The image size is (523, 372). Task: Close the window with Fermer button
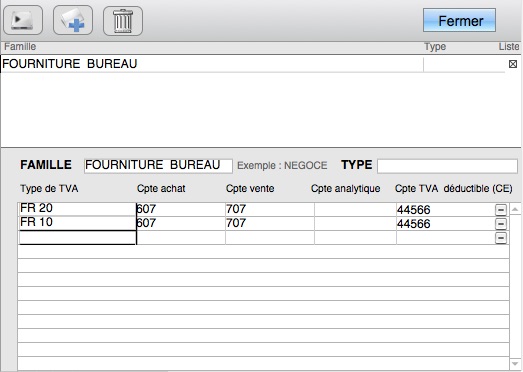tap(459, 21)
